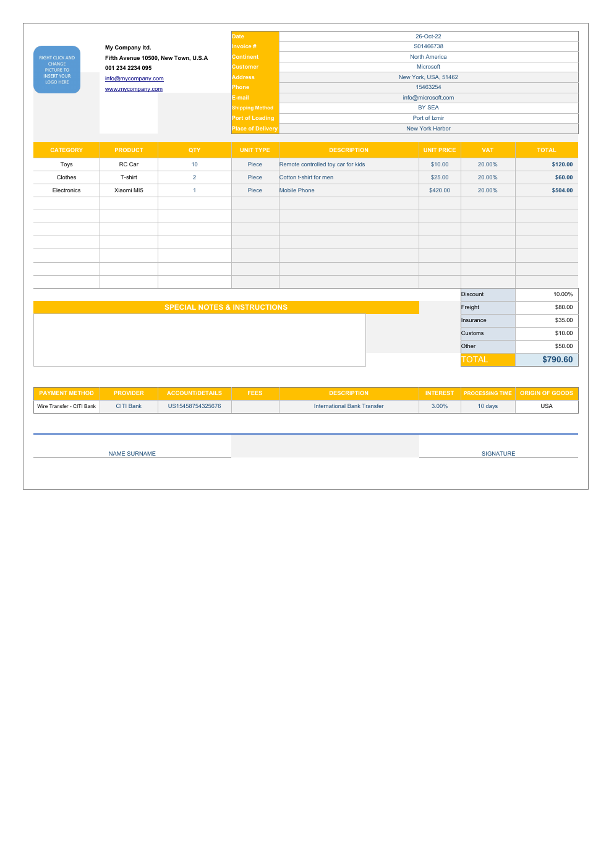Screen dimensions: 614x868
Task: Click the '$25.00' unit price cell
Action: (x=440, y=177)
